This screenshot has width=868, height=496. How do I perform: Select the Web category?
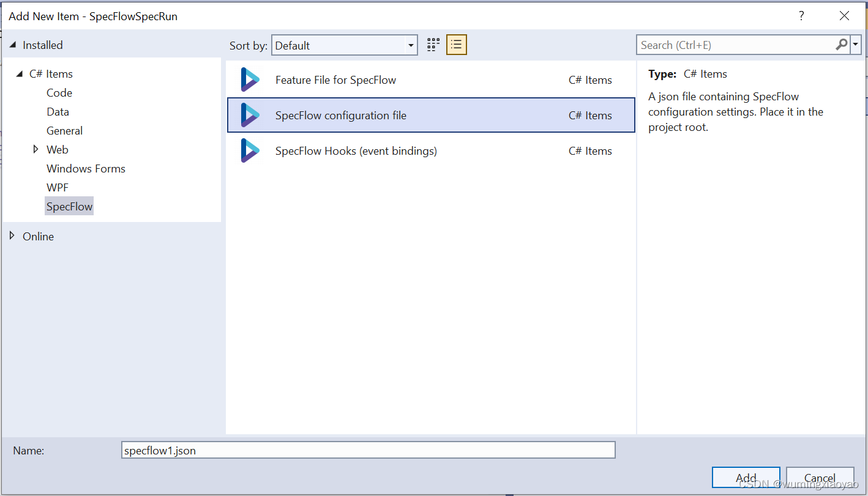[x=58, y=150]
